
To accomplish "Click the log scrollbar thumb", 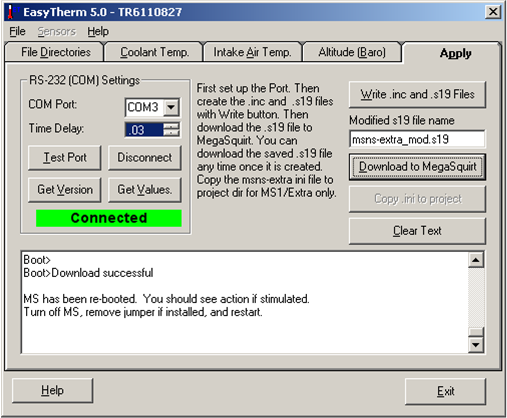I will (x=476, y=332).
